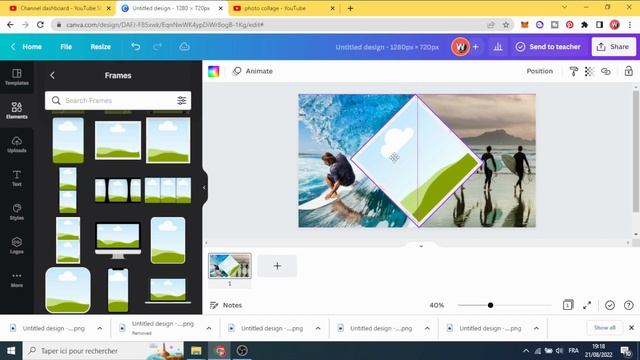Open the Styles sidebar panel
640x360 pixels.
17,212
